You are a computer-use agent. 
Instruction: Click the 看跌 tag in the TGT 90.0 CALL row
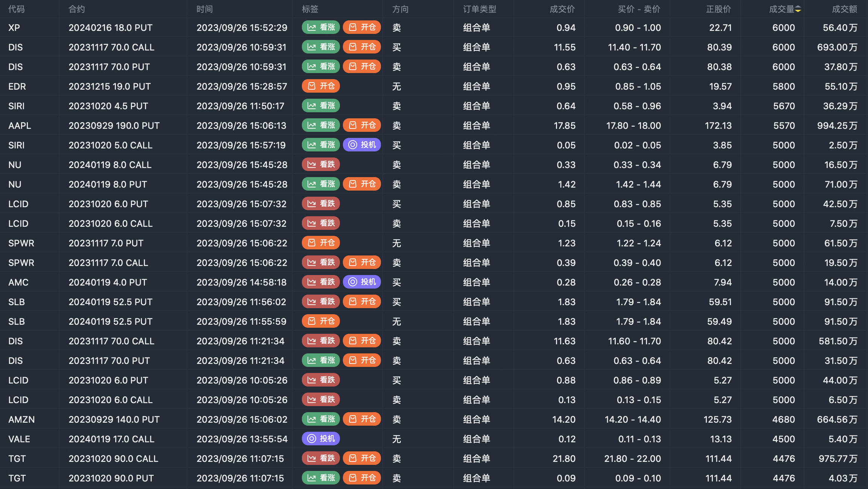(x=321, y=458)
